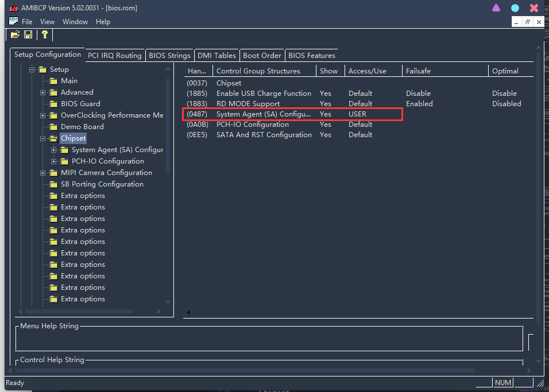The image size is (549, 392).
Task: Click the yellow question mark help icon
Action: pyautogui.click(x=44, y=34)
